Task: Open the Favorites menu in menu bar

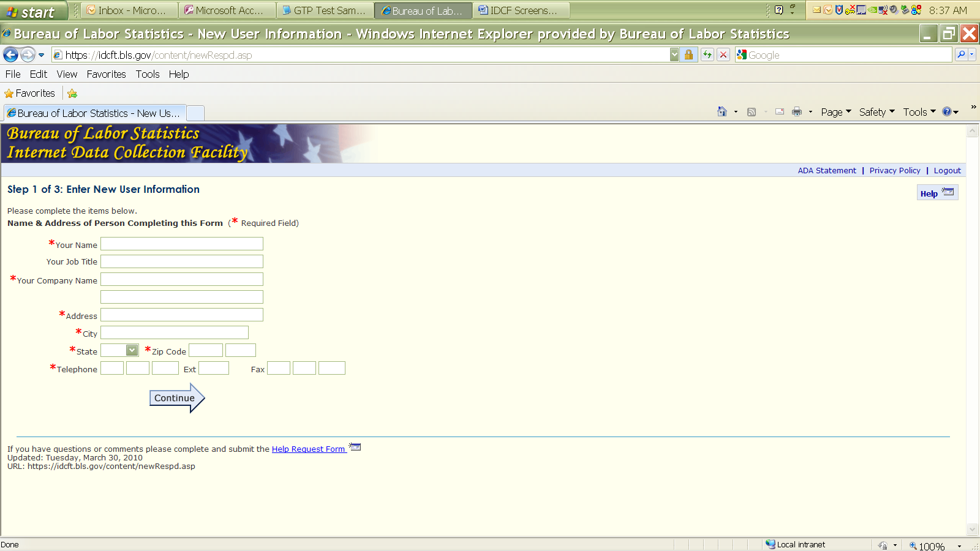Action: [x=106, y=74]
